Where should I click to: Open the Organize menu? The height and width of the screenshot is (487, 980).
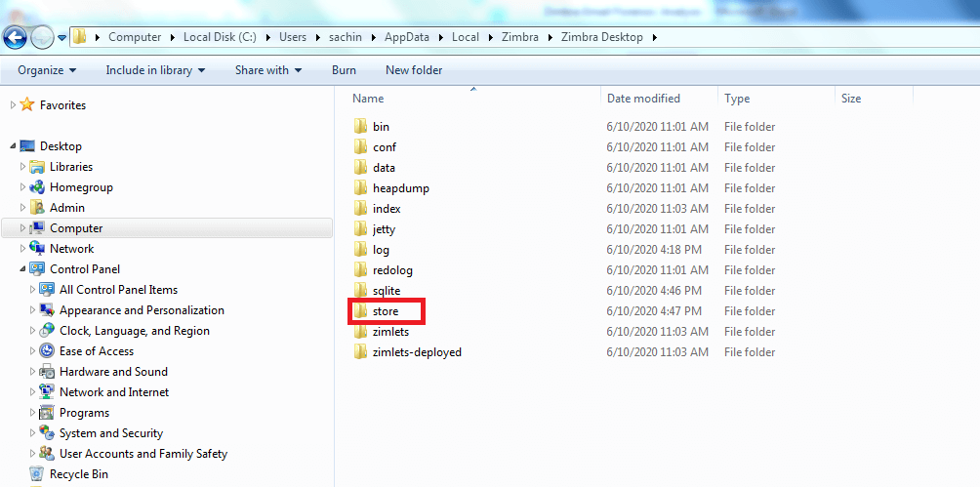coord(47,70)
